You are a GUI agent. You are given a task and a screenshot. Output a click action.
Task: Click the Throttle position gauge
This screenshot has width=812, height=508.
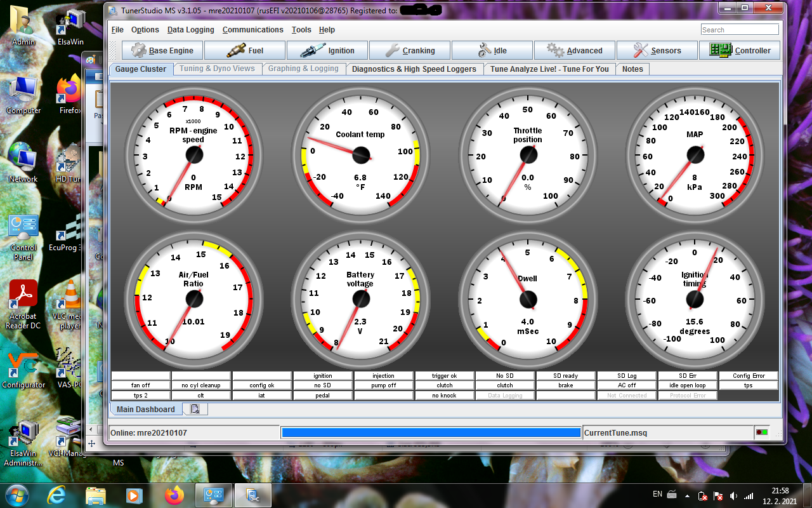coord(528,154)
